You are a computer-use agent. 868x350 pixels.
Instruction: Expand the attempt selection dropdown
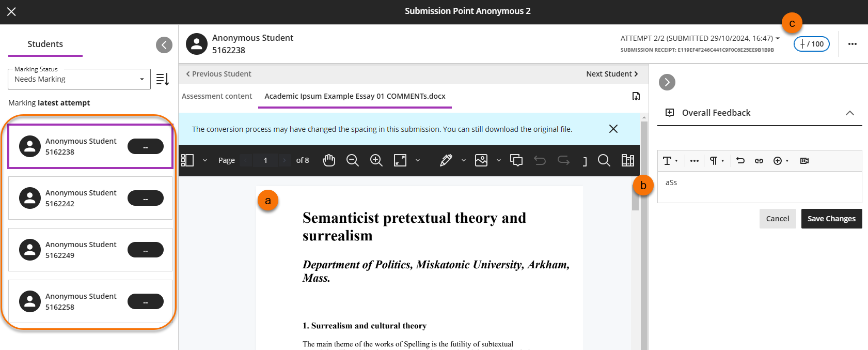777,38
